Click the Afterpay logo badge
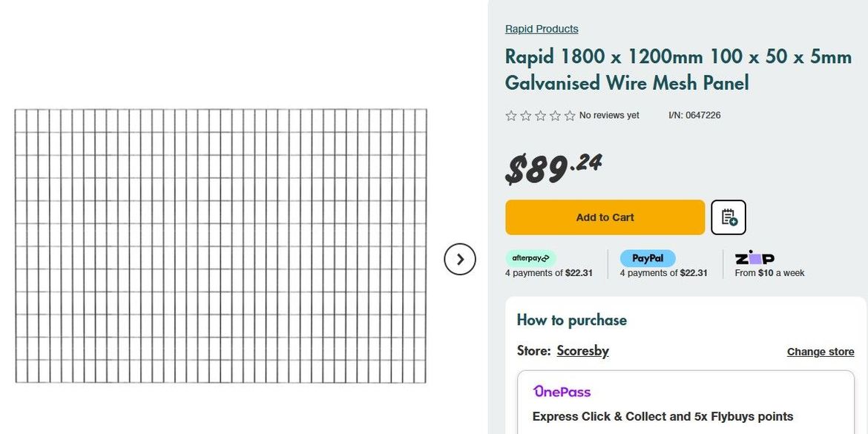Viewport: 868px width, 434px height. (530, 258)
